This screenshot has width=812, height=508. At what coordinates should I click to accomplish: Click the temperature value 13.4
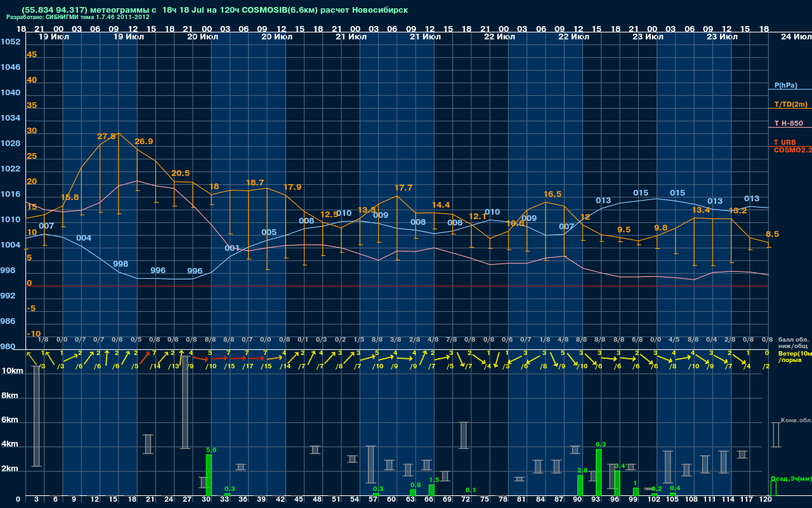click(701, 210)
